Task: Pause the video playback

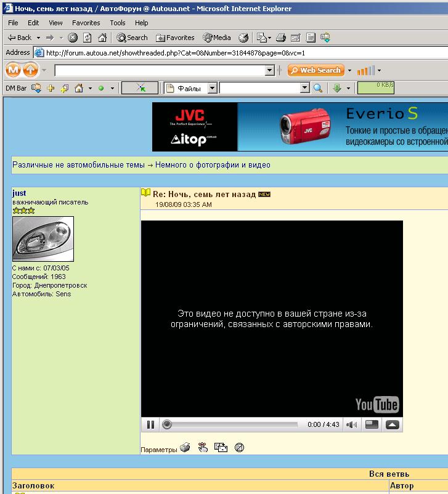Action: click(x=150, y=424)
